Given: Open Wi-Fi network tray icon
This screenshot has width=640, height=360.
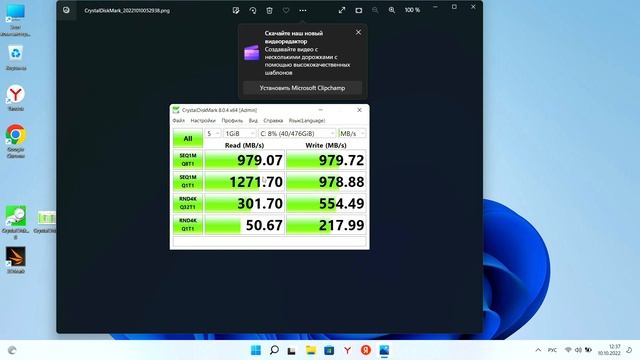Looking at the screenshot, I should pyautogui.click(x=568, y=350).
